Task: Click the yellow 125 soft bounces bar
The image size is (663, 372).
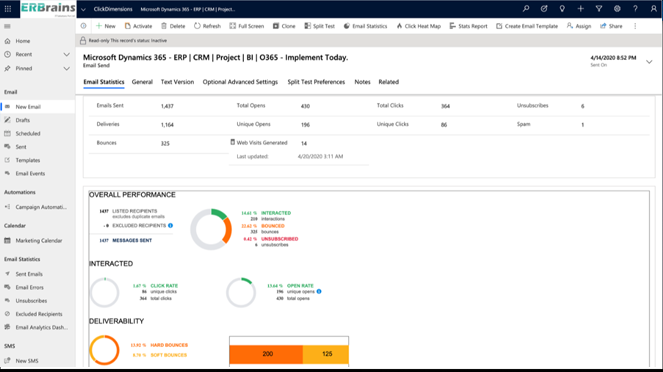Action: pyautogui.click(x=326, y=354)
